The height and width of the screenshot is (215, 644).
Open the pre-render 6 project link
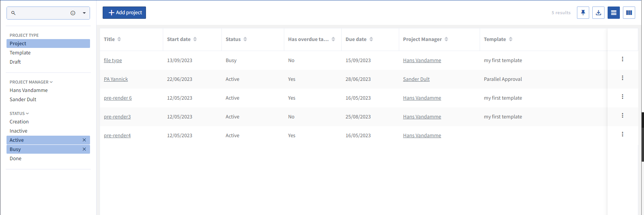click(x=118, y=98)
